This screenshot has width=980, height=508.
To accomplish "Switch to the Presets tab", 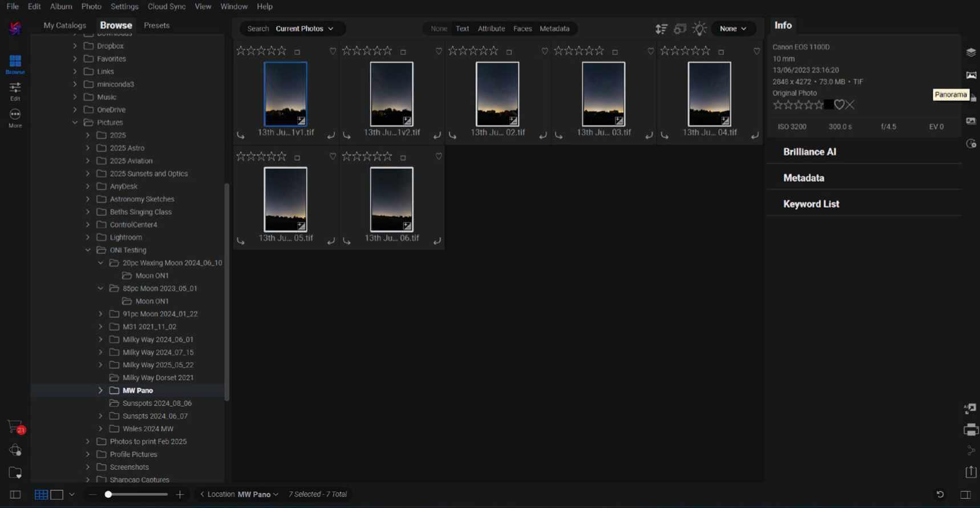I will point(157,26).
